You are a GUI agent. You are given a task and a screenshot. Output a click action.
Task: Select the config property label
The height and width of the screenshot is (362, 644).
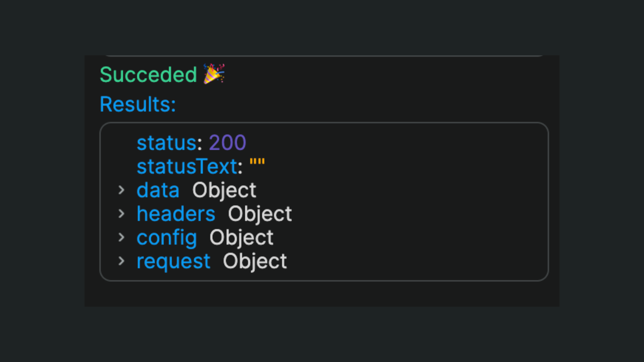pyautogui.click(x=167, y=237)
